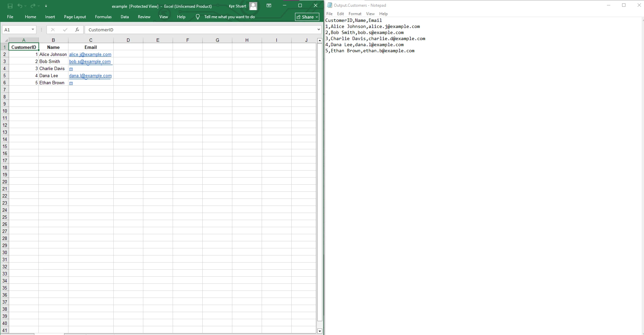Click the Redo arrow icon
The image size is (644, 335).
tap(33, 6)
